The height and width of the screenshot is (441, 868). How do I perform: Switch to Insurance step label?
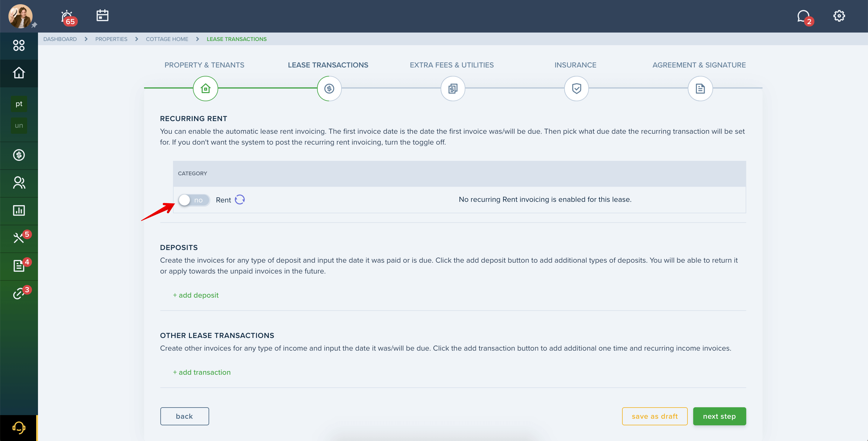pos(575,65)
